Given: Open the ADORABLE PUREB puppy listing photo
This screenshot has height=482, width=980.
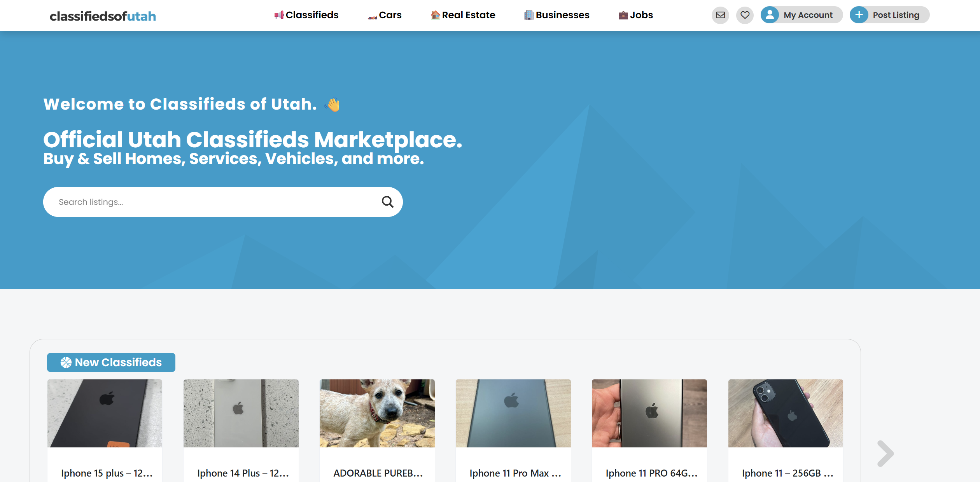Looking at the screenshot, I should click(377, 413).
